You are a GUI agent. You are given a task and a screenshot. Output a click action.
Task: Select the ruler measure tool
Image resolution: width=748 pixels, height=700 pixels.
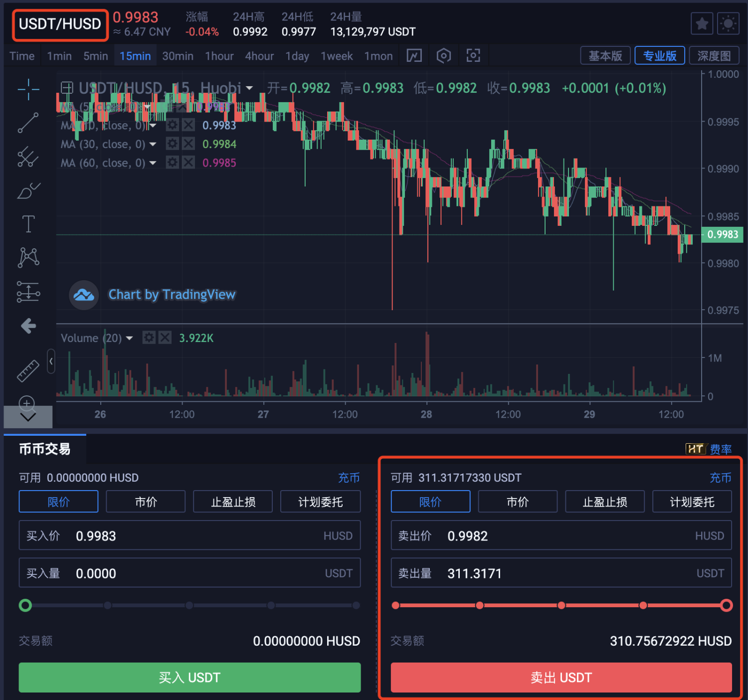[28, 371]
